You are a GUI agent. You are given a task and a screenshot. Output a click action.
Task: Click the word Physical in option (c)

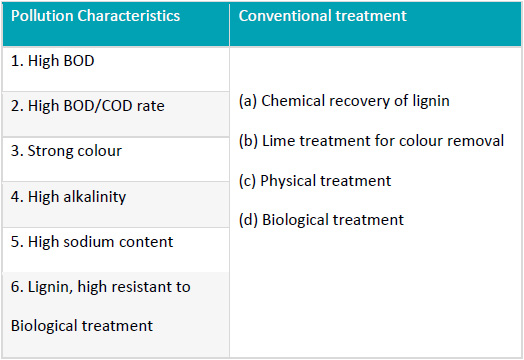point(288,181)
